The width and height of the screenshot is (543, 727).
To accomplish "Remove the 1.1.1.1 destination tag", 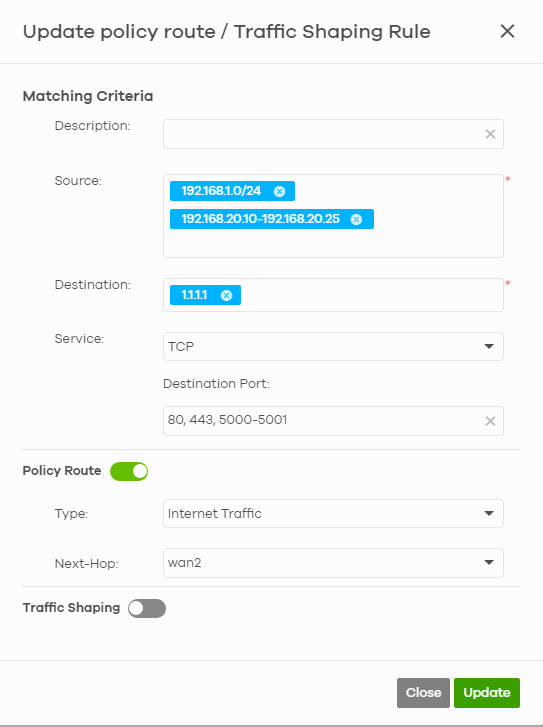I will pyautogui.click(x=226, y=295).
